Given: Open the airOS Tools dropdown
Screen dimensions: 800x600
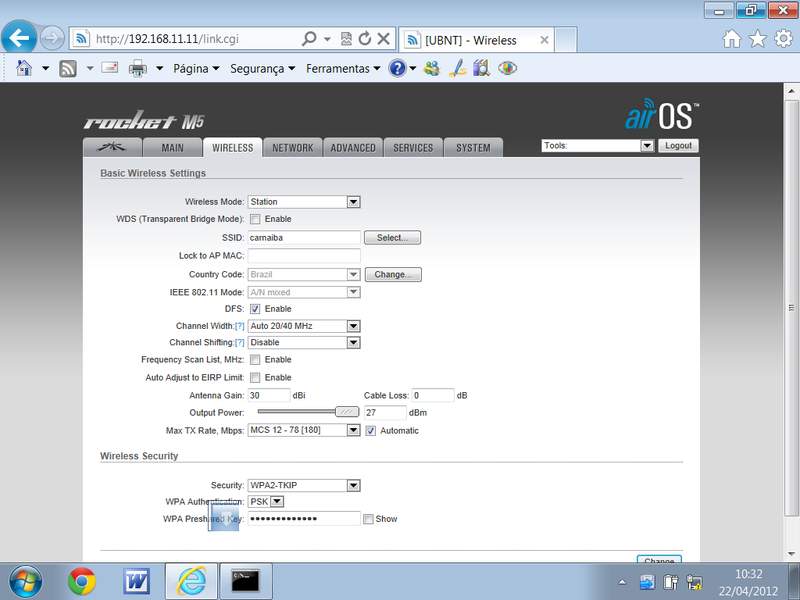Looking at the screenshot, I should (597, 146).
